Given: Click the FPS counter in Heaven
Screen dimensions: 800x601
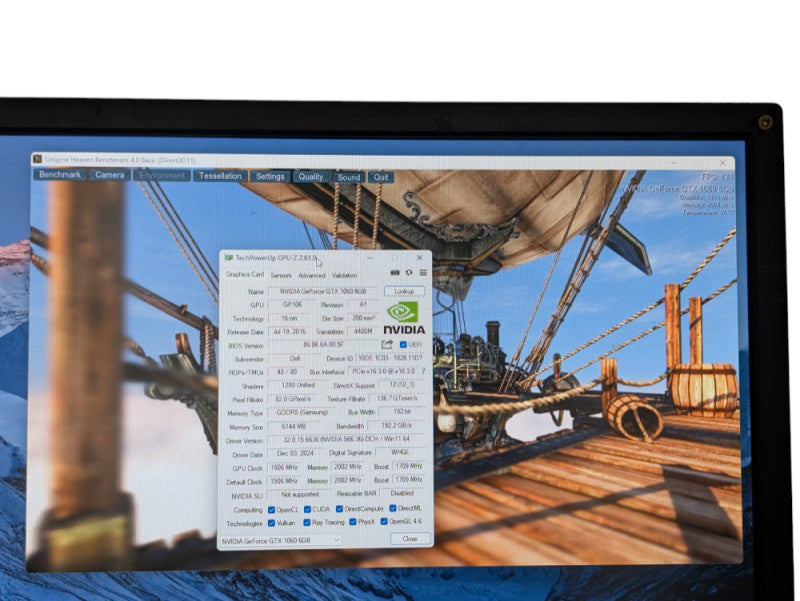Looking at the screenshot, I should click(x=717, y=178).
